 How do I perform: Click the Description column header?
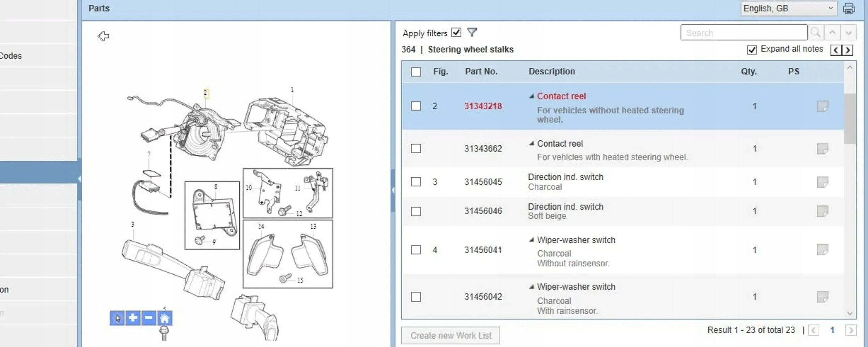click(552, 72)
